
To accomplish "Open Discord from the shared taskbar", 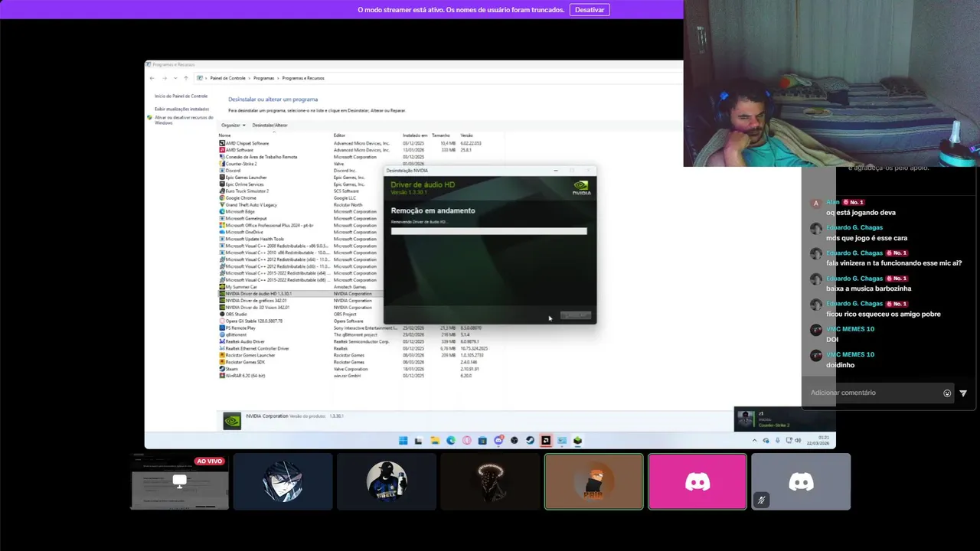I will [498, 441].
